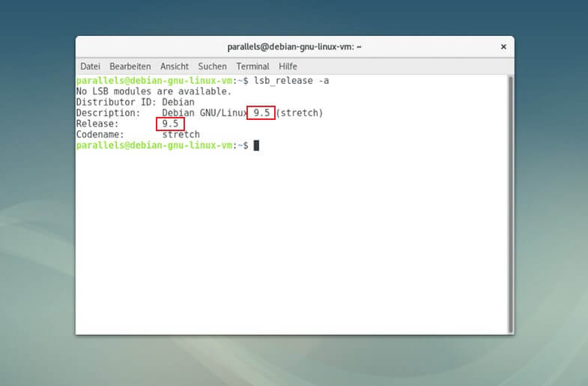Open the Ansicht menu
Screen dimensions: 588x386
point(175,67)
